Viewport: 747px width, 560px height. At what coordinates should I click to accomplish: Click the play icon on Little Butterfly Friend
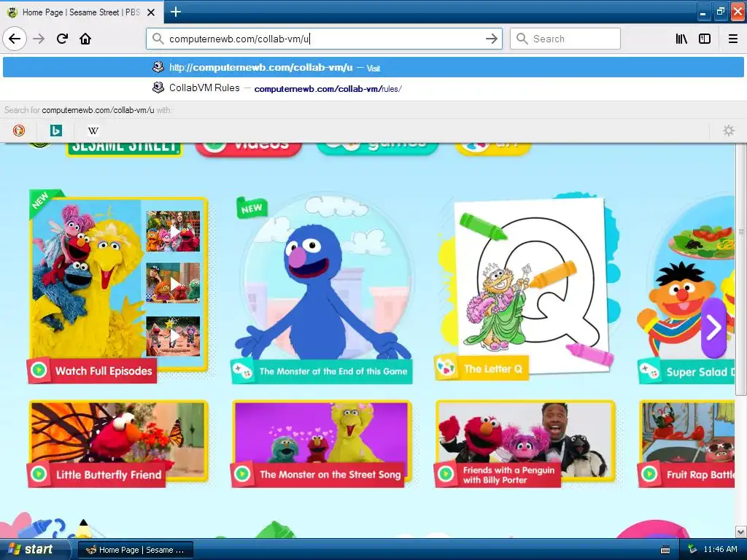pos(39,474)
